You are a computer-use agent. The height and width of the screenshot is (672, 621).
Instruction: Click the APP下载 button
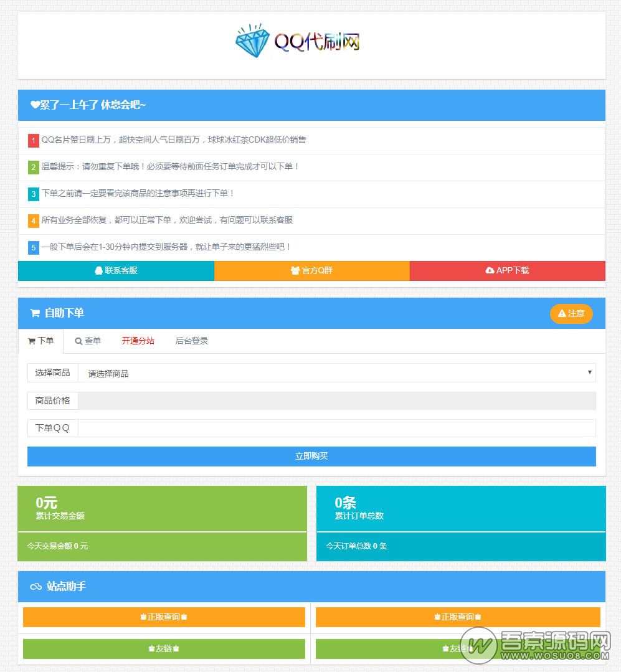coord(507,271)
